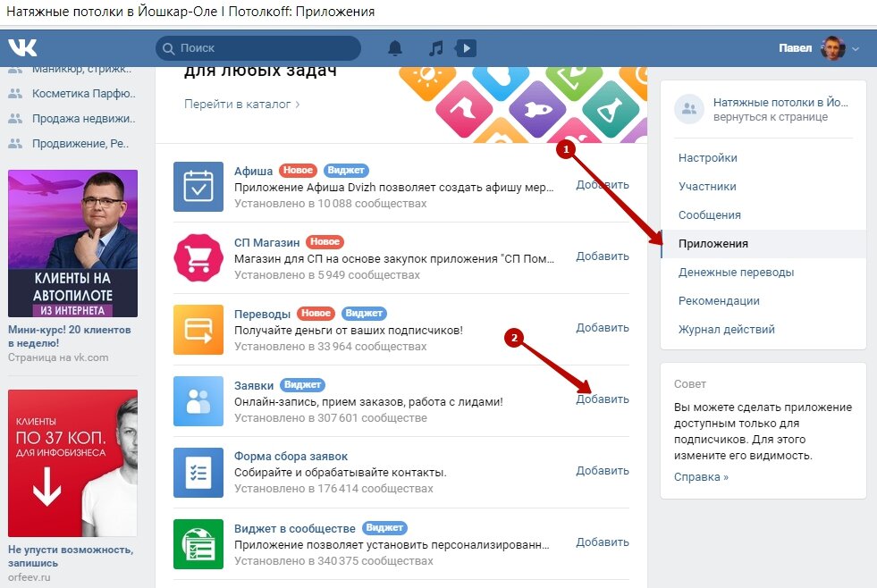Click the Афиша calendar app icon
The image size is (877, 588).
point(198,187)
